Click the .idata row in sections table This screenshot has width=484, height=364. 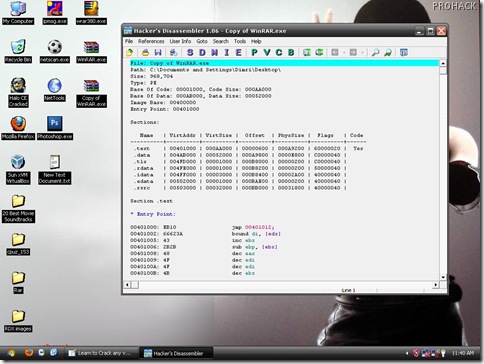[239, 175]
